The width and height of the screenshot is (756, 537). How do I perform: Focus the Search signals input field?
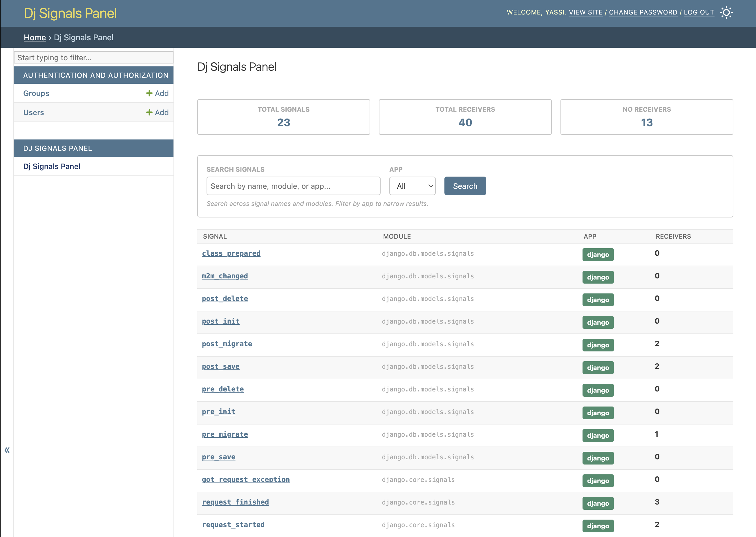(x=293, y=186)
